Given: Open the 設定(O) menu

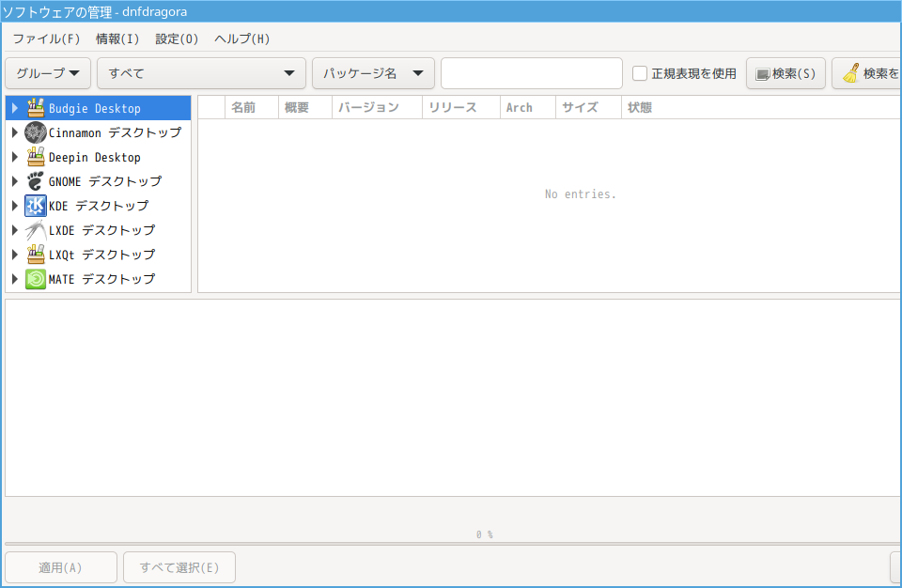Looking at the screenshot, I should (x=178, y=39).
